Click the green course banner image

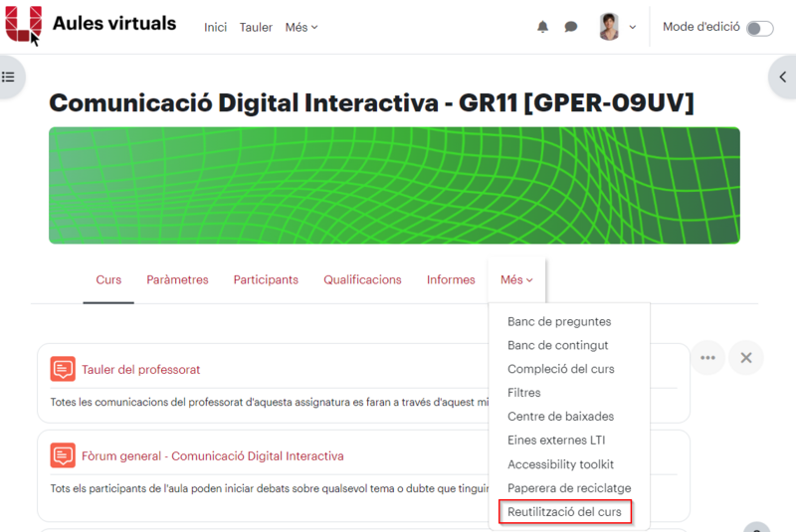click(394, 186)
